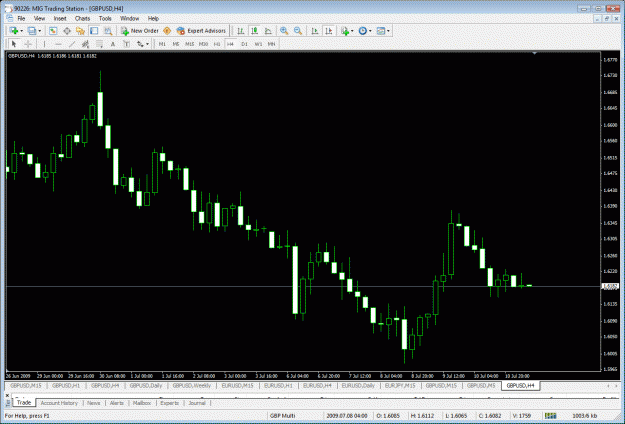Screen dimensions: 625x424
Task: Click chart tabs scroll right arrow
Action: coord(616,386)
